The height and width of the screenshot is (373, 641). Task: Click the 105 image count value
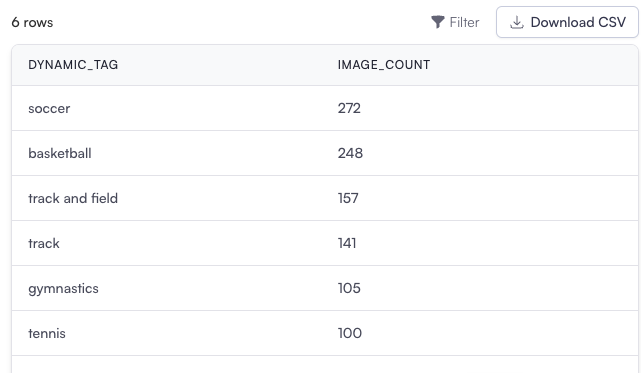point(349,288)
